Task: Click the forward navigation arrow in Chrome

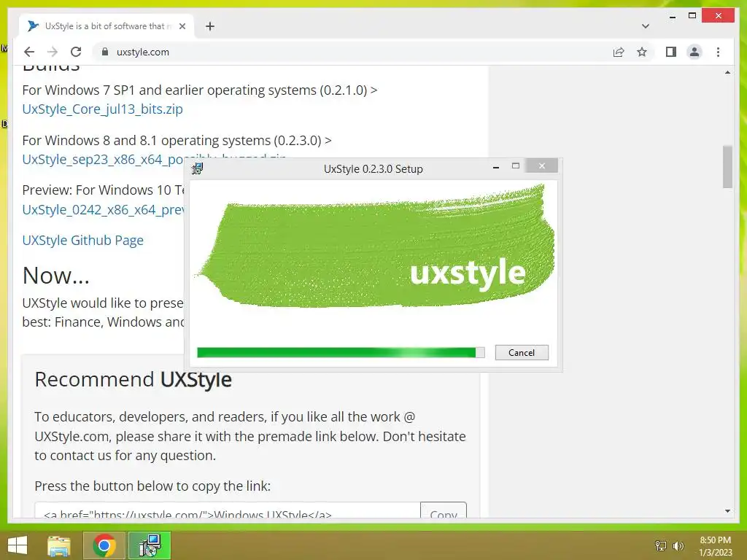Action: click(53, 52)
